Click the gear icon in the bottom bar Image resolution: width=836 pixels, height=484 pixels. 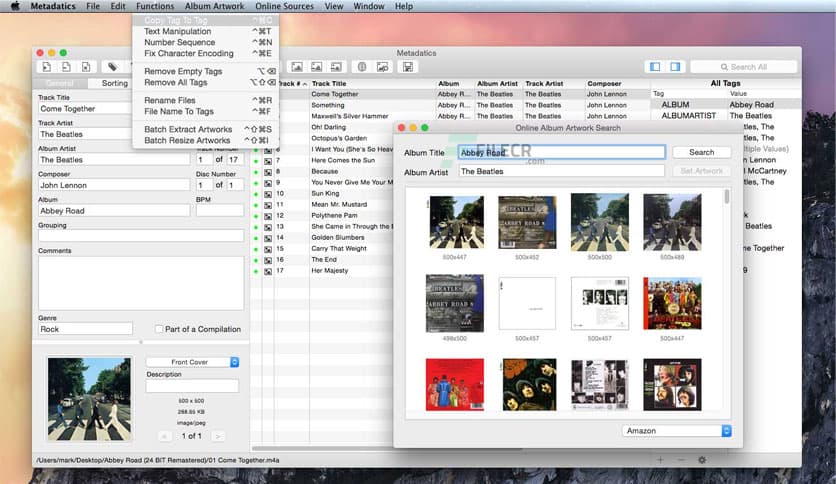pos(702,460)
